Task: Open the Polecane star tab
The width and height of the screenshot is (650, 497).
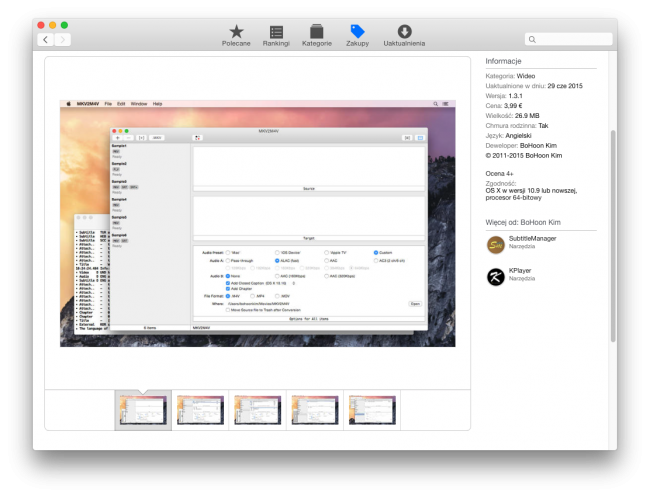Action: coord(236,36)
